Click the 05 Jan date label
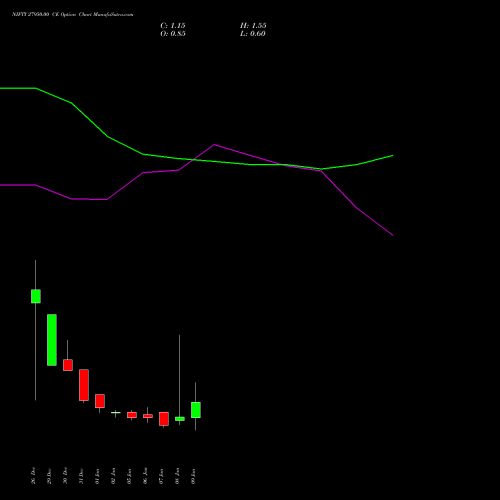 (x=129, y=476)
